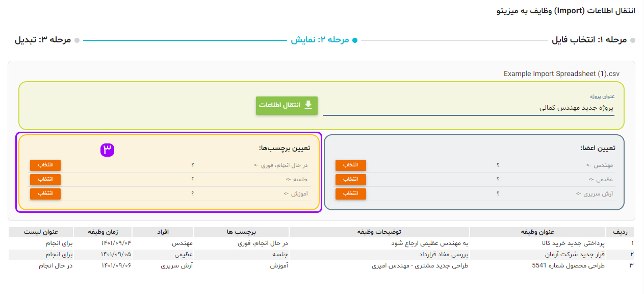Click 'انتخاب' for member 'مهندس'
The width and height of the screenshot is (644, 294).
pos(351,165)
